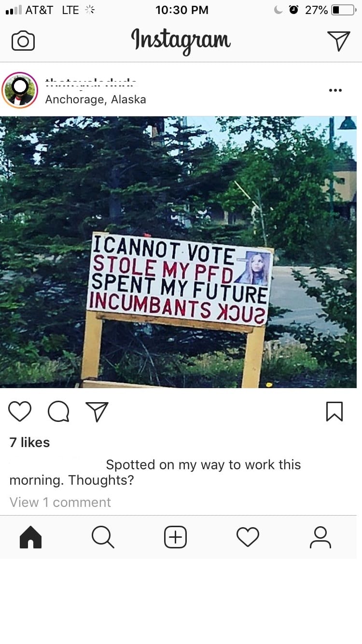
Task: Open the Search tab magnifier
Action: click(103, 537)
